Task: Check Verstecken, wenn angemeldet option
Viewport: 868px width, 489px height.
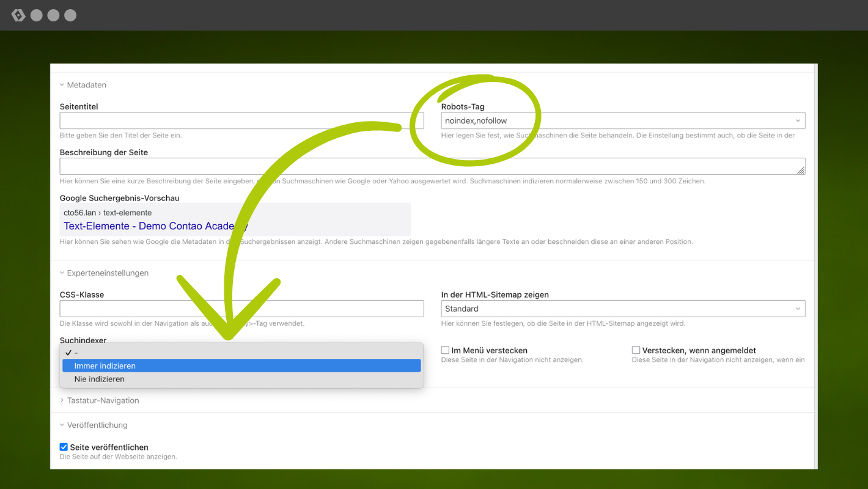Action: tap(636, 350)
